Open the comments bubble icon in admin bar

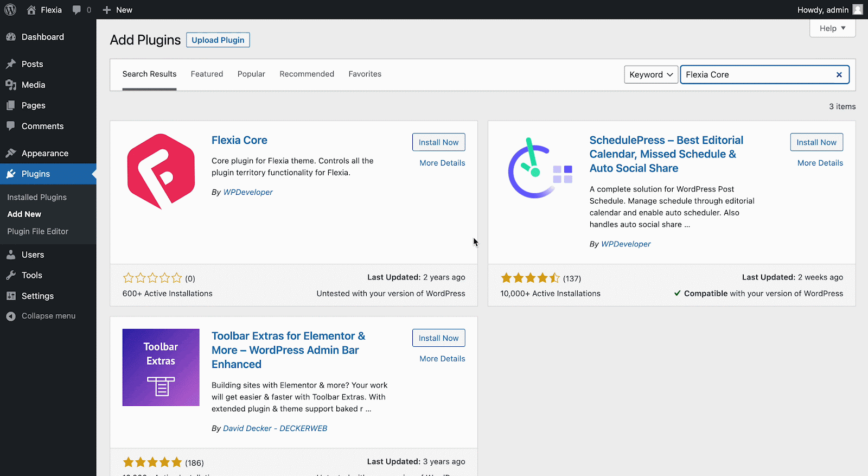(x=76, y=10)
